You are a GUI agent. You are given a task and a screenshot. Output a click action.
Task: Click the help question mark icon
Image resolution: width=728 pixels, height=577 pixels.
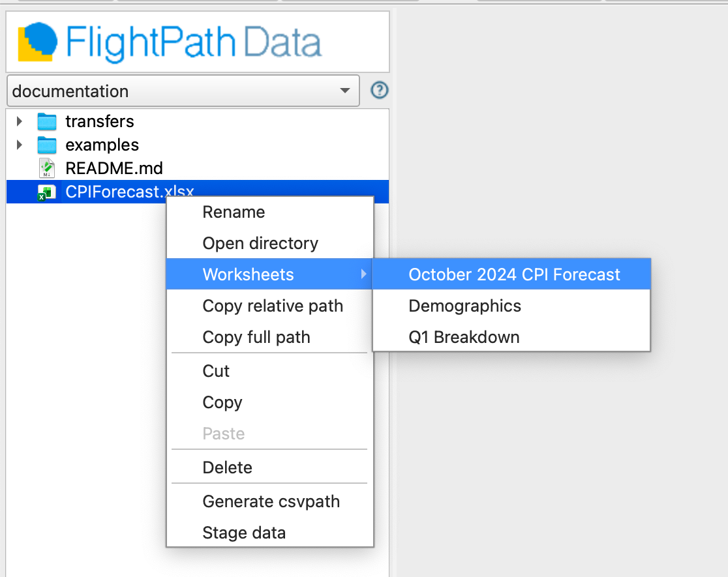click(379, 90)
